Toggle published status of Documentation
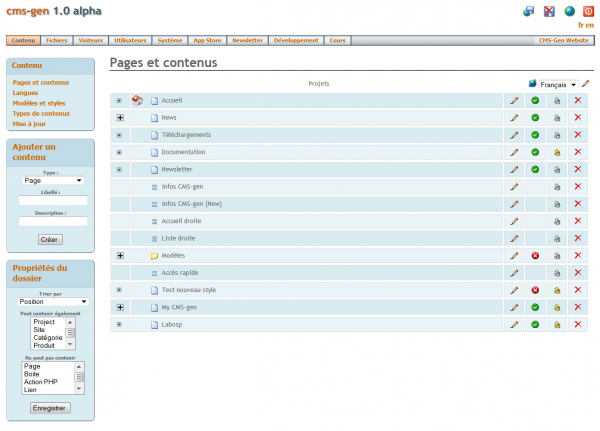 click(x=535, y=152)
